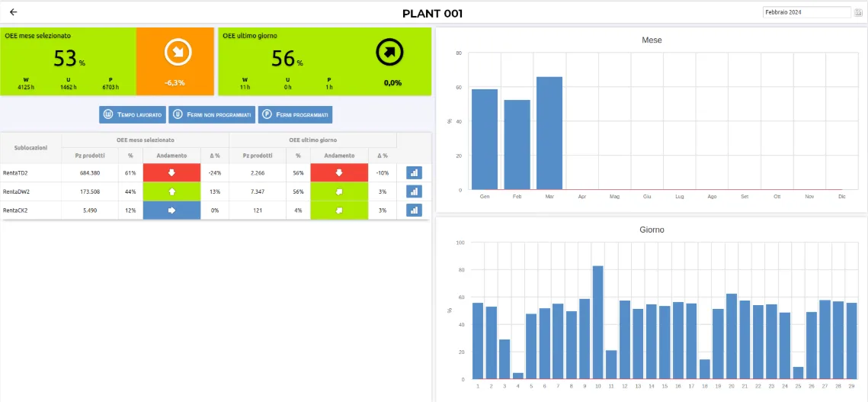The width and height of the screenshot is (868, 402).
Task: Select the Gen bar in Mese chart
Action: coord(484,139)
